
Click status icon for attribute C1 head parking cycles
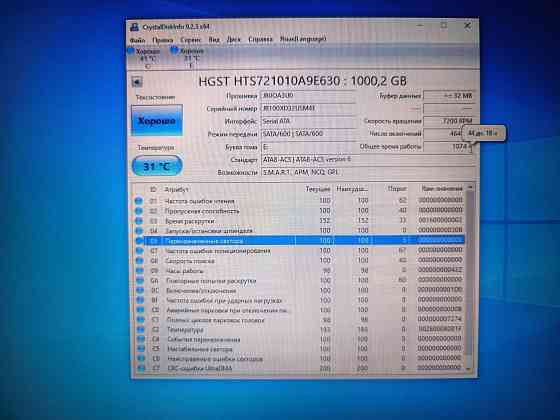pyautogui.click(x=141, y=320)
